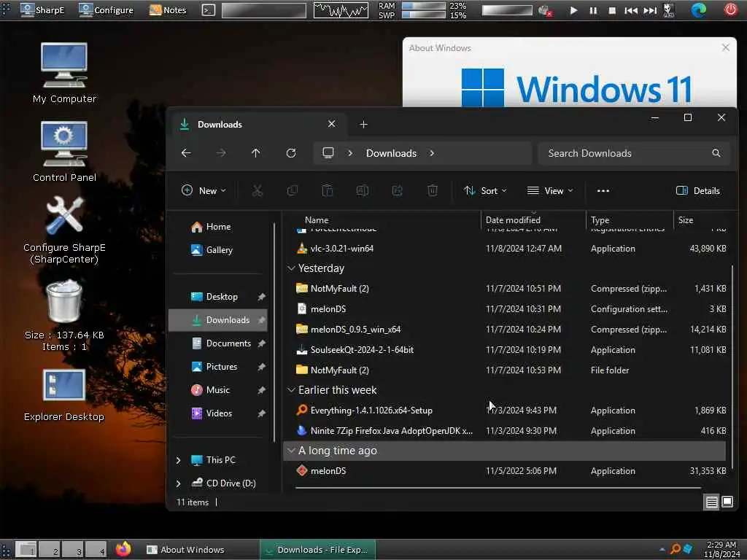
Task: Click the Share icon in toolbar
Action: [x=398, y=190]
